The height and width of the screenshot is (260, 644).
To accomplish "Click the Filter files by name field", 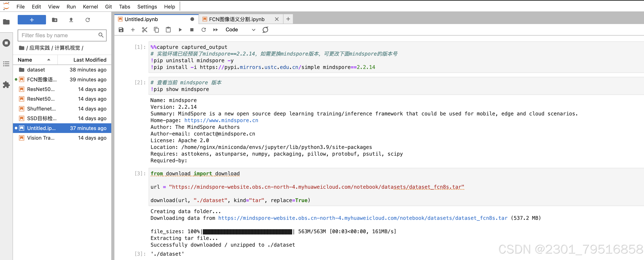I will [x=59, y=35].
